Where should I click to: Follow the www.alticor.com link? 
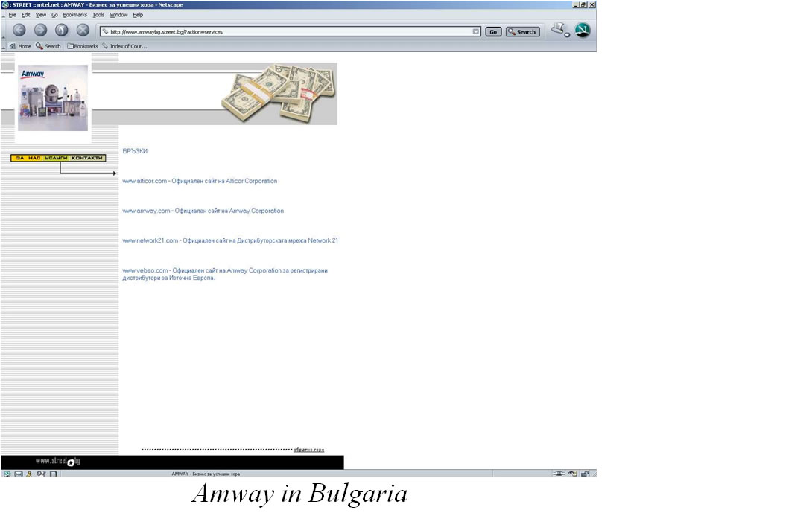pyautogui.click(x=145, y=182)
